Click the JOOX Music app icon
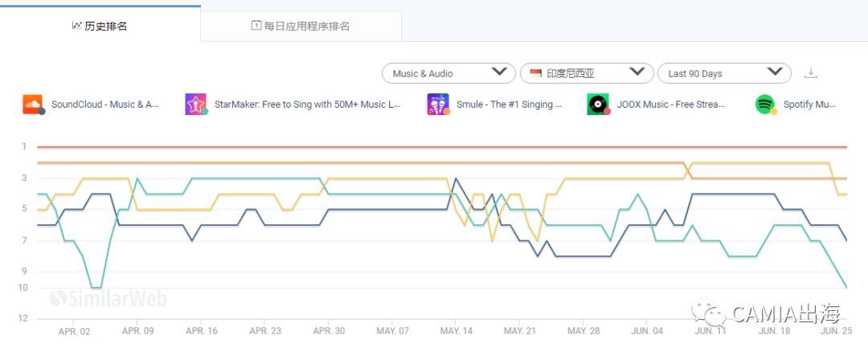This screenshot has height=352, width=868. (598, 104)
